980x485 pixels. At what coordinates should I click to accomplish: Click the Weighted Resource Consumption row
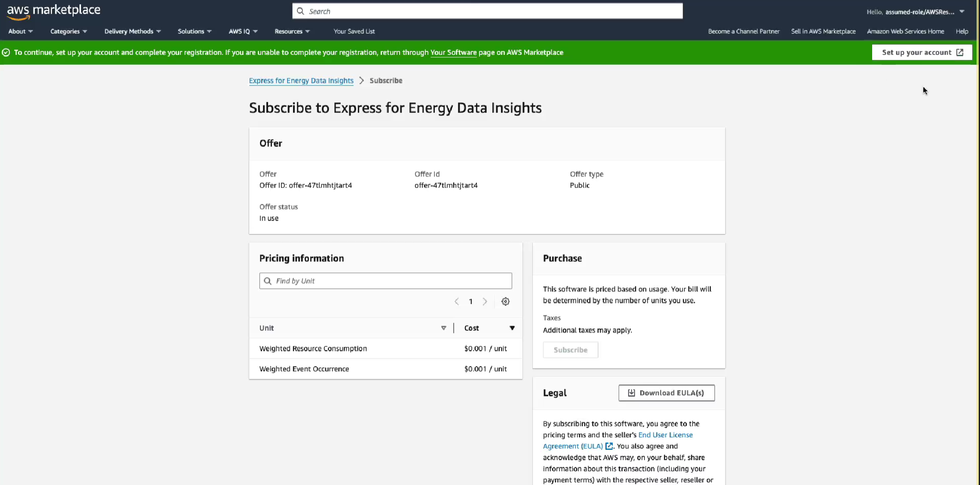click(385, 349)
